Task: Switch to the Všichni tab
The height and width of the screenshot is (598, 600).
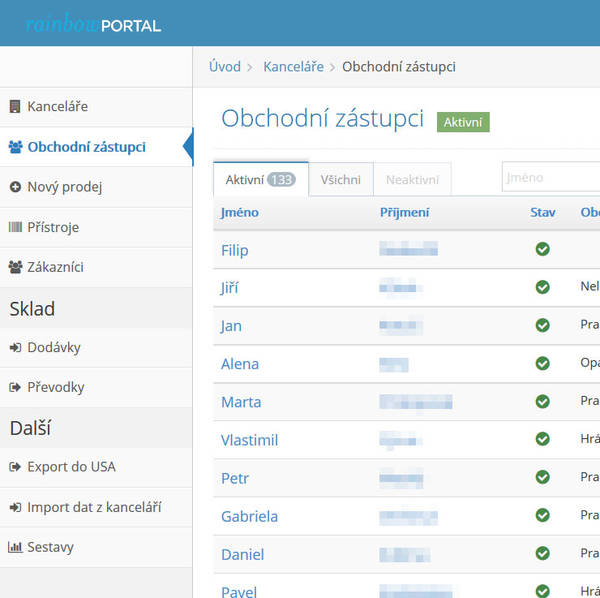Action: click(x=341, y=179)
